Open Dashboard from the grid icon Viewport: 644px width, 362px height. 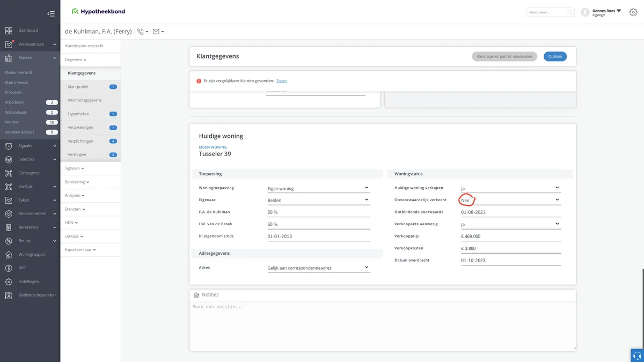(9, 31)
